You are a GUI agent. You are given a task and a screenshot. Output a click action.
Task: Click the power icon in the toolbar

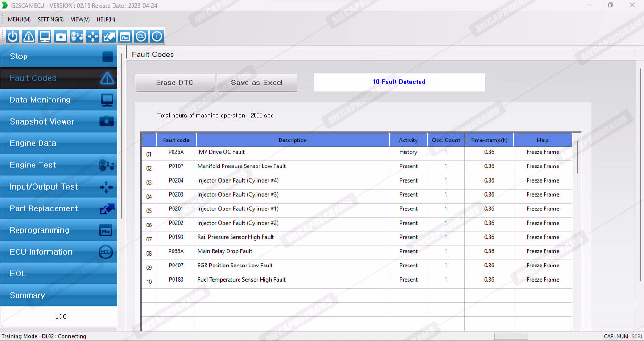pos(13,36)
